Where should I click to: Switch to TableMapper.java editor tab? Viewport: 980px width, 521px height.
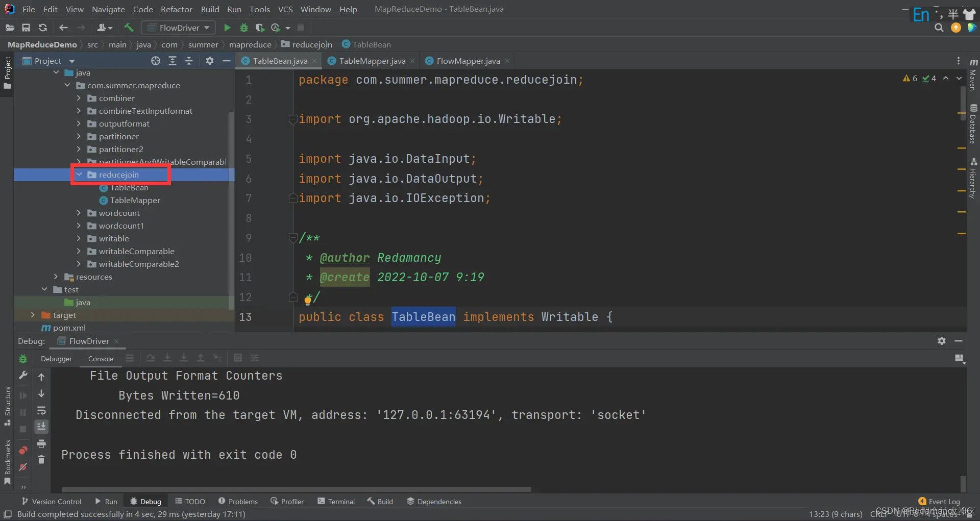pos(372,61)
